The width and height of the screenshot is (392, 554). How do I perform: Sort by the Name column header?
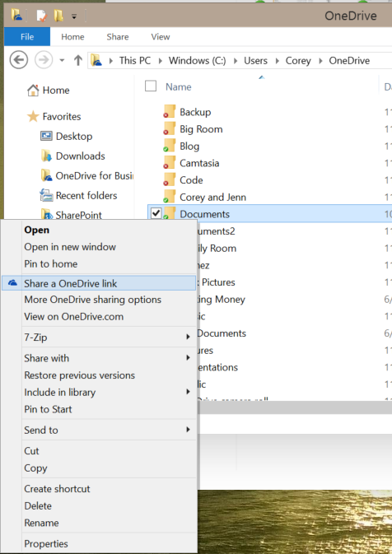(179, 87)
